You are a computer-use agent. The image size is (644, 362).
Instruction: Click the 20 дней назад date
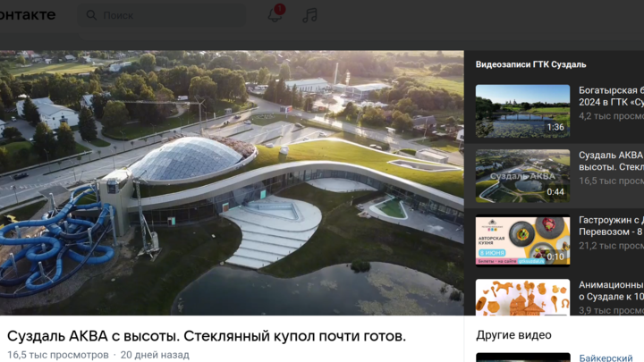pyautogui.click(x=155, y=355)
